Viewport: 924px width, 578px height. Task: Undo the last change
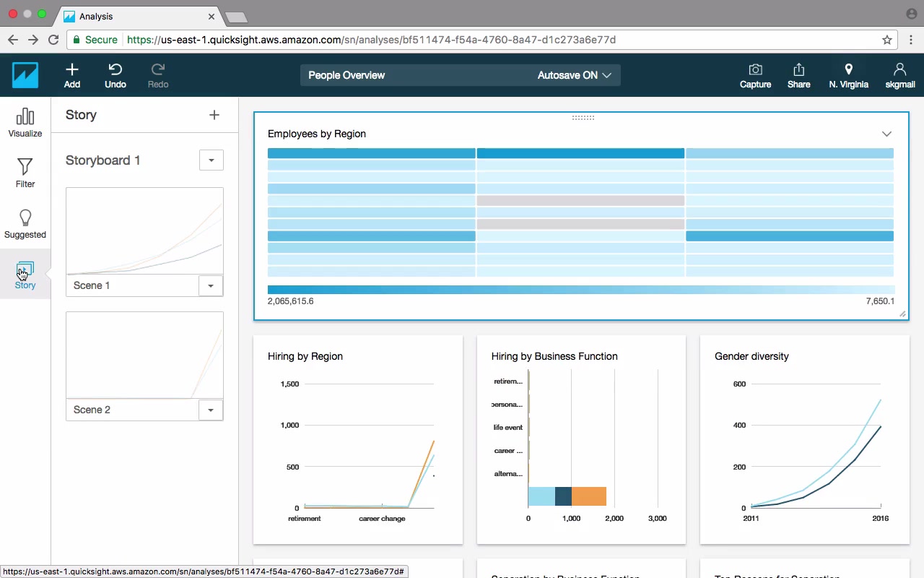click(115, 75)
